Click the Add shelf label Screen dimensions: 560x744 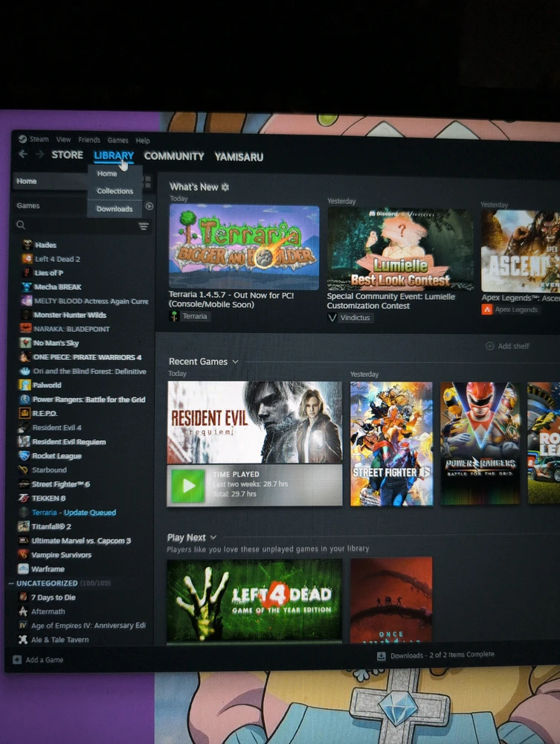tap(514, 346)
